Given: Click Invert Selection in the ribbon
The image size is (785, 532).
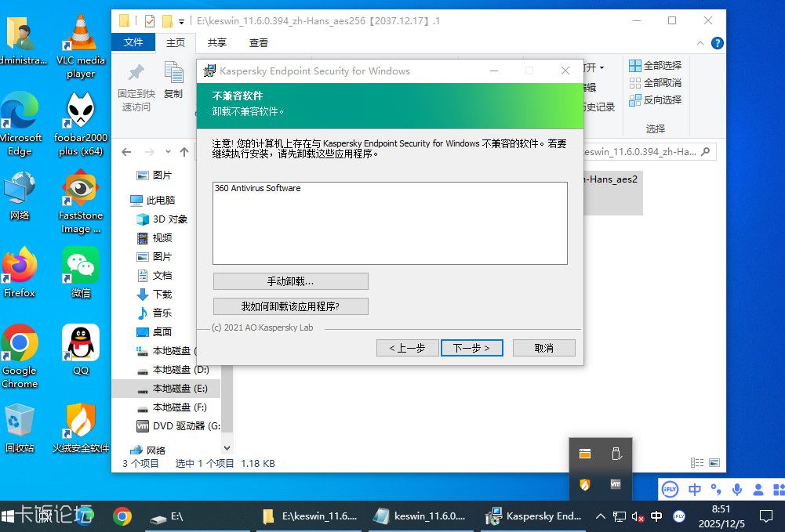Looking at the screenshot, I should (x=656, y=100).
